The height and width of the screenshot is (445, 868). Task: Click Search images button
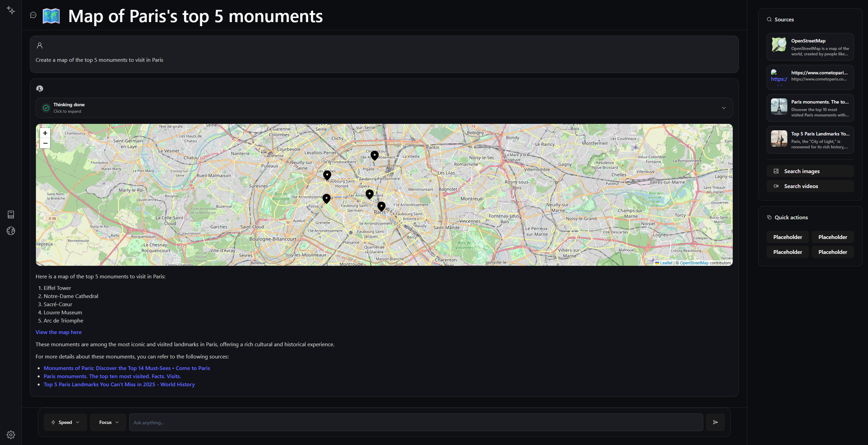click(x=810, y=171)
